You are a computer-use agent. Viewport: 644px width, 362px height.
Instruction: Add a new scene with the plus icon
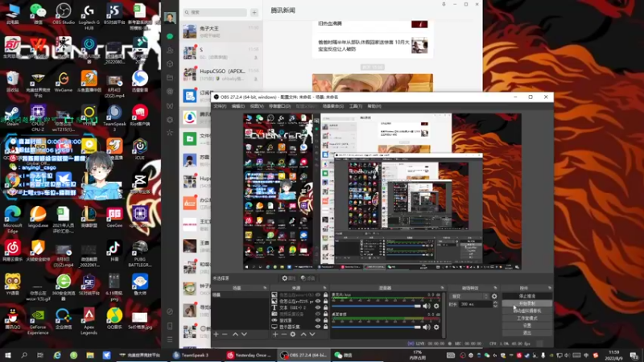tap(216, 334)
